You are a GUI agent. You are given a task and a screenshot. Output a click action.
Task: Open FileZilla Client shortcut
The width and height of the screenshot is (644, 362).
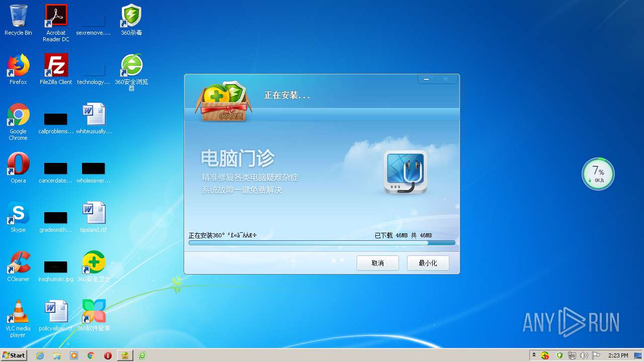[x=56, y=69]
